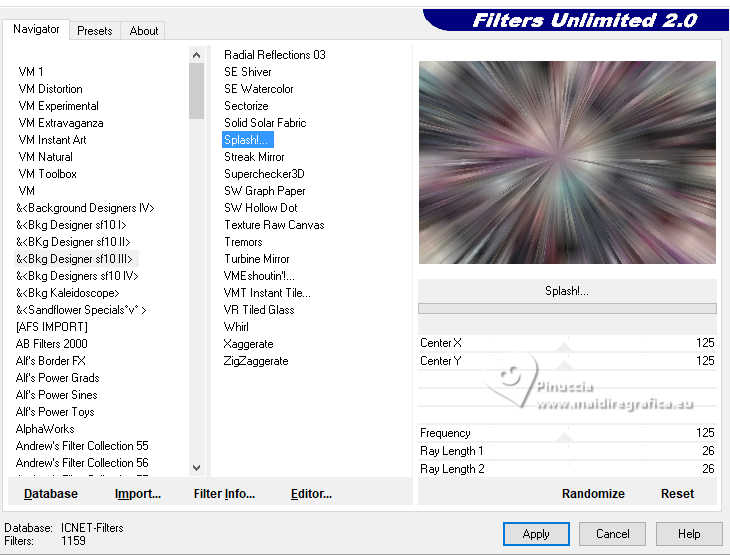The image size is (730, 555).
Task: Select Andrew's Filter Collection 55
Action: [x=82, y=446]
